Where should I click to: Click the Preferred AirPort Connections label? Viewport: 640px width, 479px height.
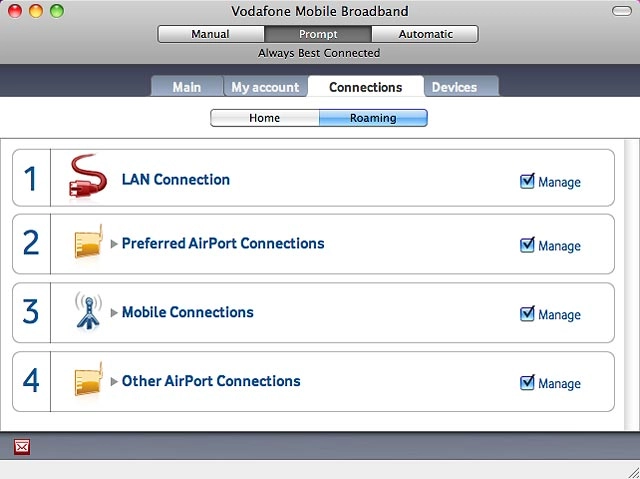(x=223, y=244)
